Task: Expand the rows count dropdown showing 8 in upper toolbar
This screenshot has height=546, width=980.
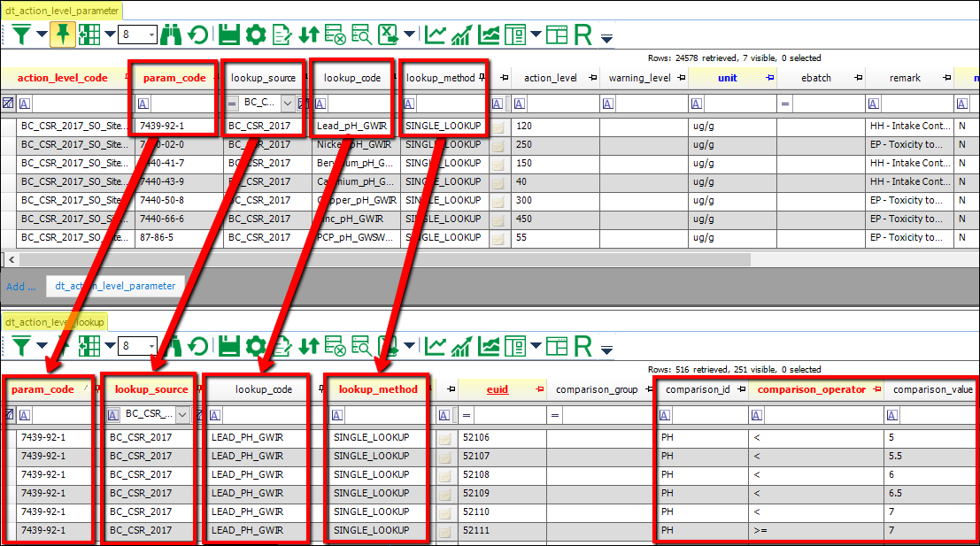Action: (x=151, y=35)
